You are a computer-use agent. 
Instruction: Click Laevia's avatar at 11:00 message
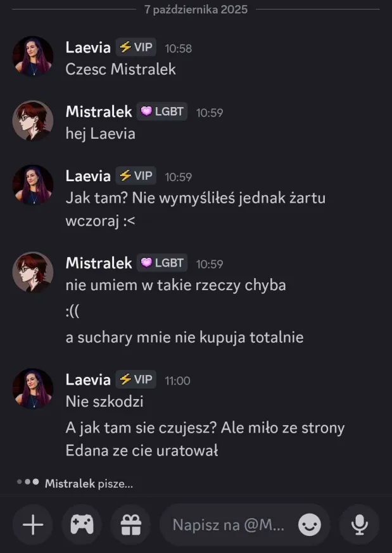coord(33,388)
